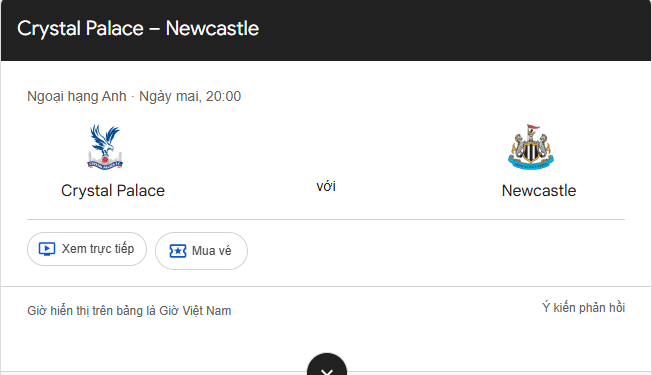Click the Crystal Palace eagle crest
This screenshot has height=375, width=652.
(x=105, y=147)
